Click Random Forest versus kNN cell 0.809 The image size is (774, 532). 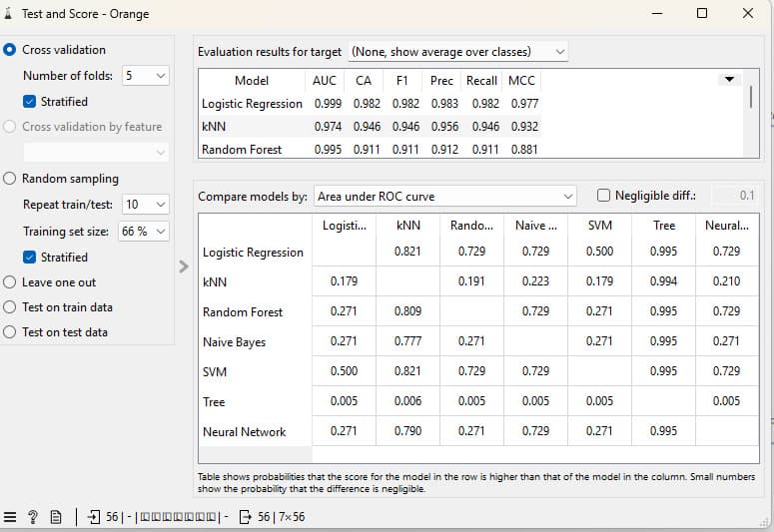pyautogui.click(x=407, y=310)
